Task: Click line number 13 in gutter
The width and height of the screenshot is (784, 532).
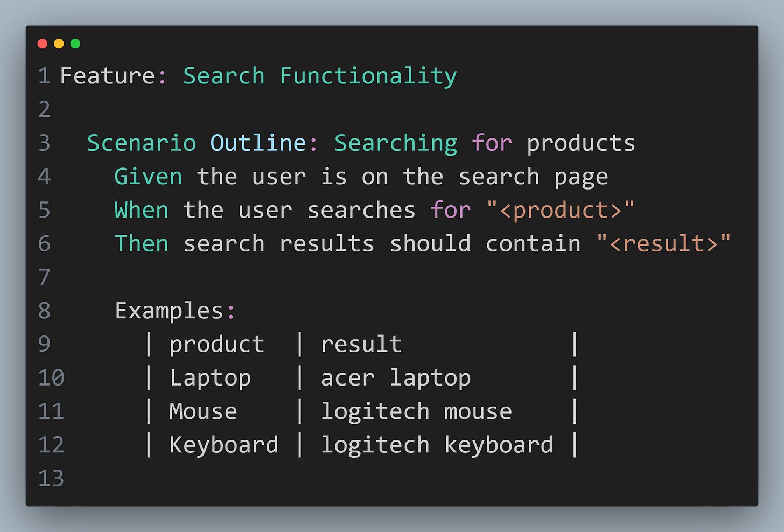Action: tap(51, 479)
